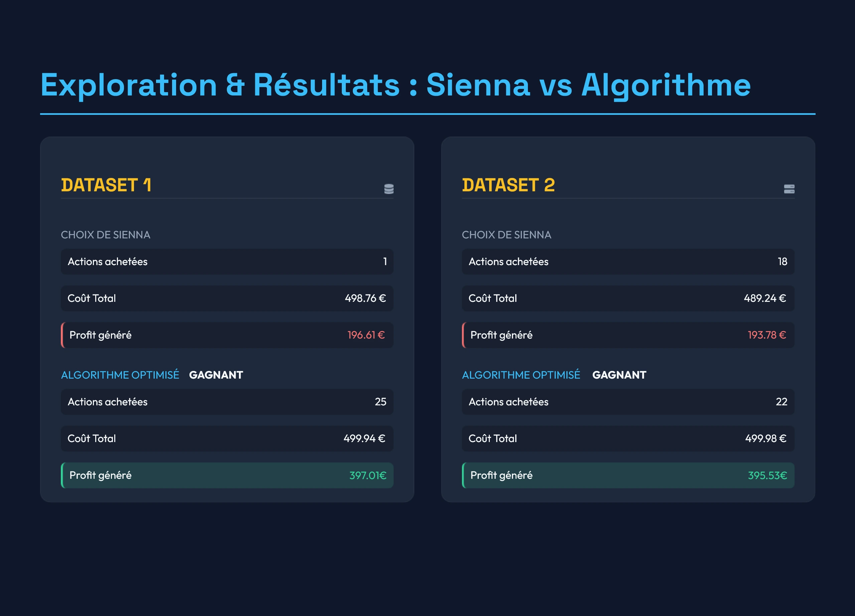Click the DATASET 2 heading
Image resolution: width=855 pixels, height=616 pixels.
click(x=508, y=185)
